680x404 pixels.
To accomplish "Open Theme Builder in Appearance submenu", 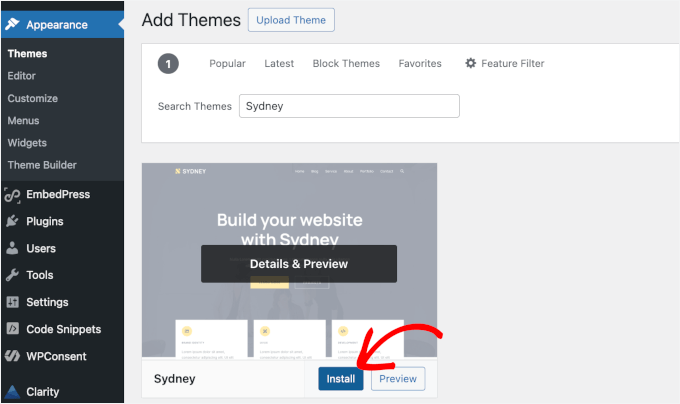I will [42, 165].
